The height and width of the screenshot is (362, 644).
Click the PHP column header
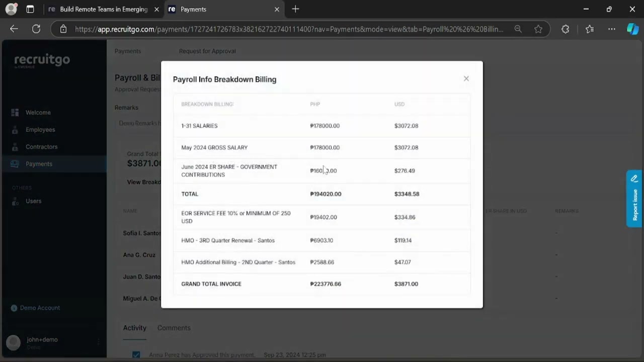315,104
